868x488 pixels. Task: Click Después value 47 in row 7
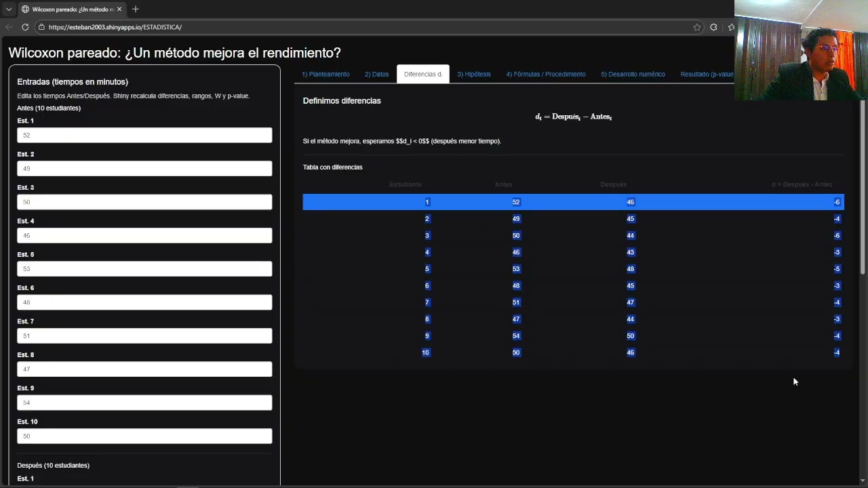[x=631, y=302]
